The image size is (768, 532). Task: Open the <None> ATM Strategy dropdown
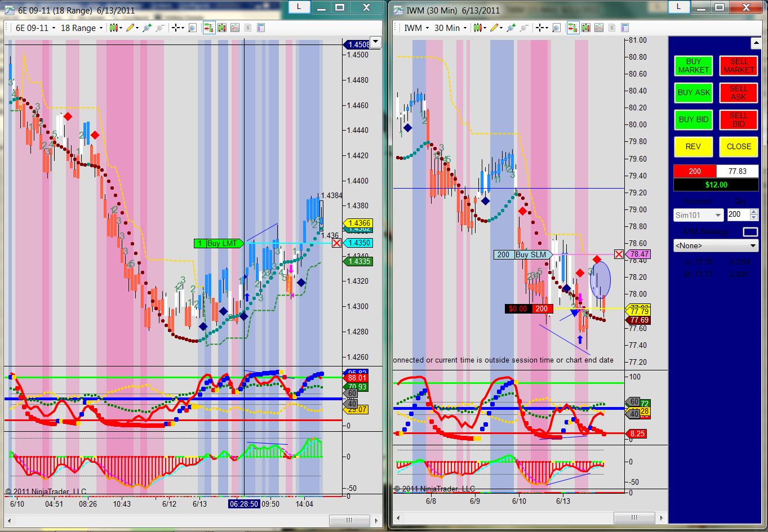point(716,245)
